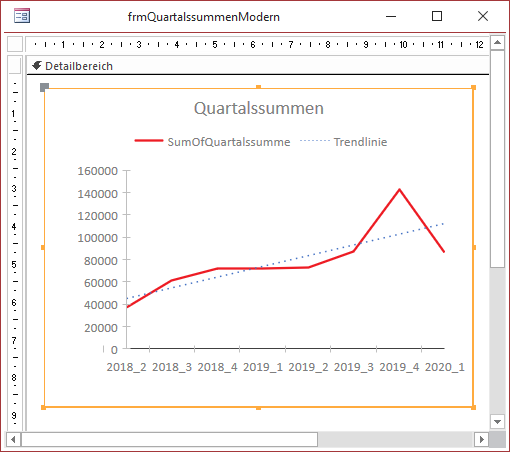Click the 40000 axis label
510x452 pixels.
[101, 305]
